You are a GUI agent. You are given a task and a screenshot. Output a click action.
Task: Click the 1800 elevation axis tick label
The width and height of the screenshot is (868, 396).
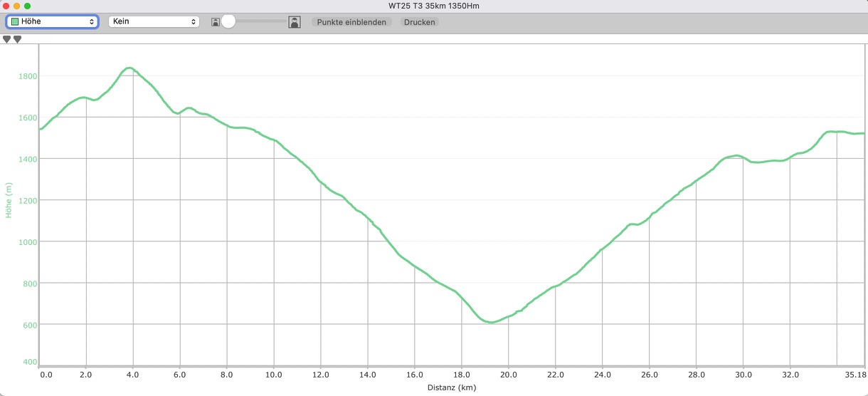[x=28, y=76]
